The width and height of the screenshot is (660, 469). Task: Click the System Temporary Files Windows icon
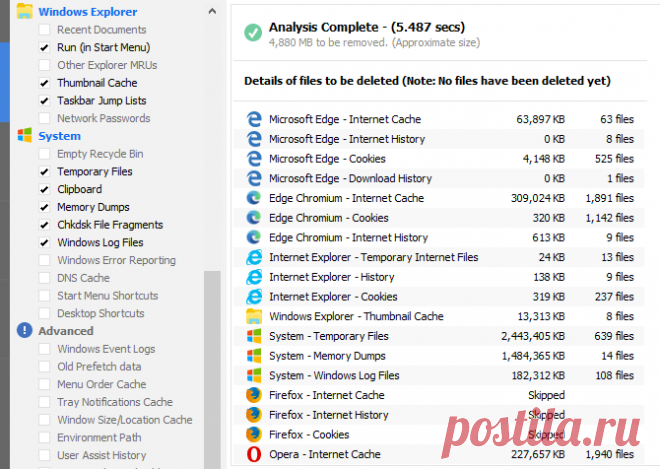(254, 336)
